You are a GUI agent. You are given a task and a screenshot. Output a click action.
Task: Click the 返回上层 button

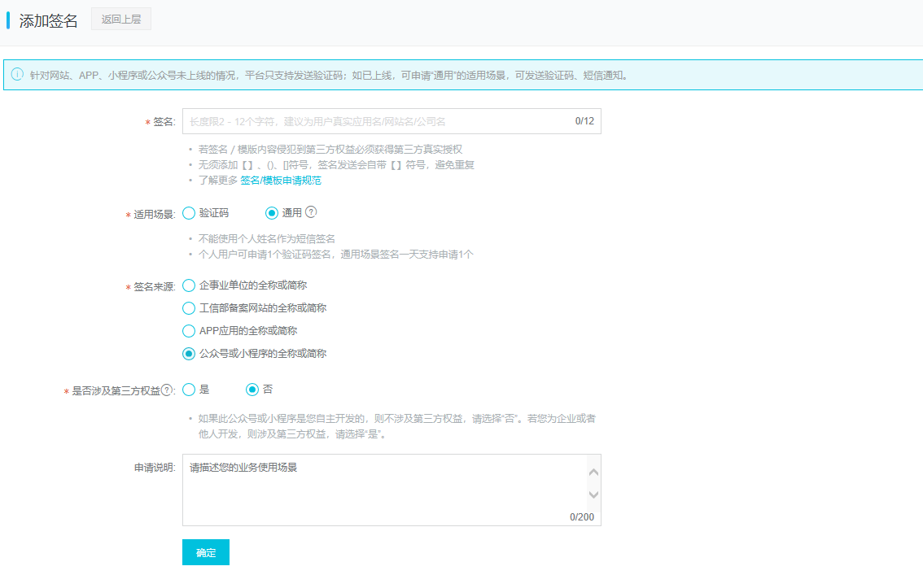point(121,19)
